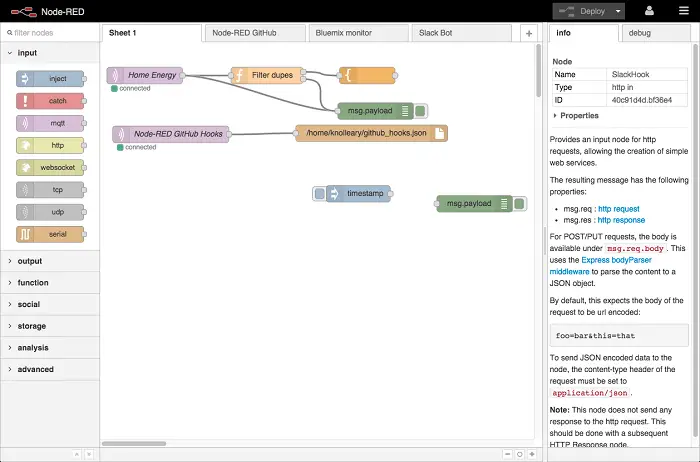The height and width of the screenshot is (462, 700).
Task: Expand the output palette category
Action: point(50,261)
